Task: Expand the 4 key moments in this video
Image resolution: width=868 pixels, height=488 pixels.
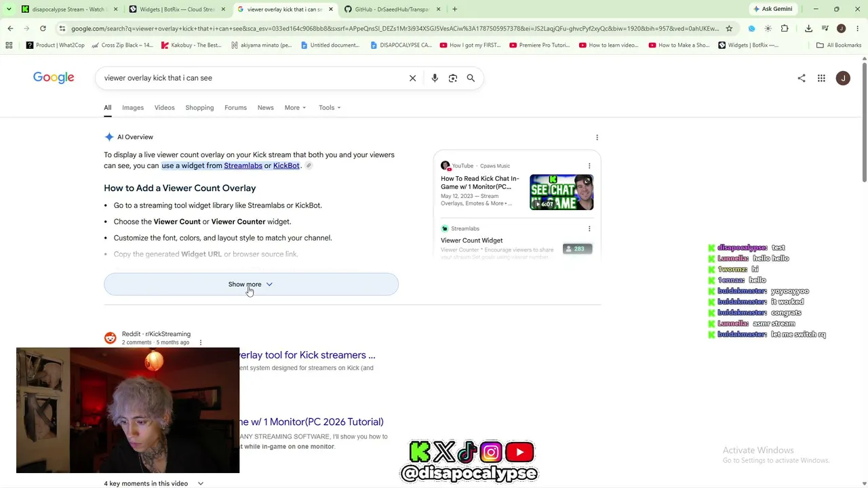Action: [153, 483]
